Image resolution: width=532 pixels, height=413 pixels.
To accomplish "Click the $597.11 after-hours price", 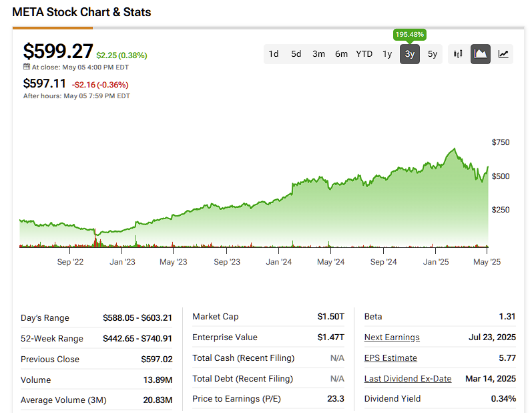I will pyautogui.click(x=45, y=84).
